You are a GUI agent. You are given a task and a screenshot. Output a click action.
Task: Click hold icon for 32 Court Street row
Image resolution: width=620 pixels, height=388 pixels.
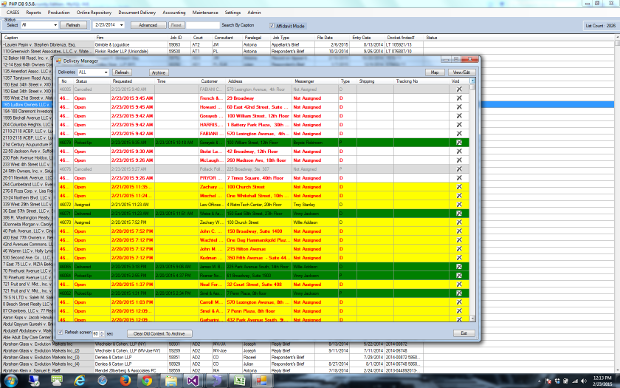(x=459, y=284)
